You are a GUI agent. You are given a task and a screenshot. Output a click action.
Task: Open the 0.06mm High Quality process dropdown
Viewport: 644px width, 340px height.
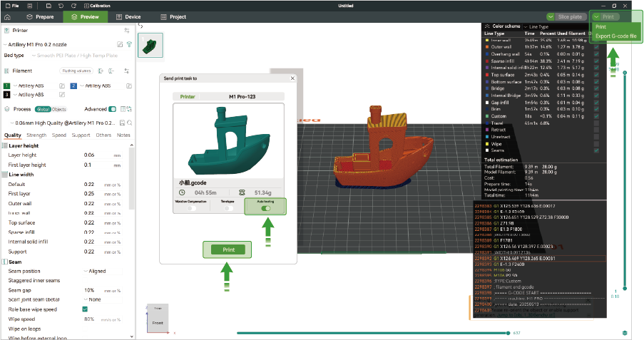pyautogui.click(x=63, y=123)
